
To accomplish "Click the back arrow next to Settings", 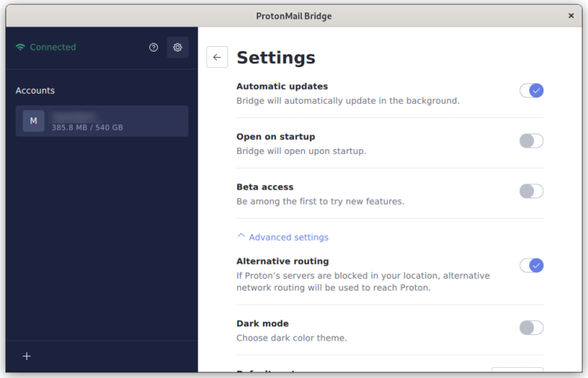I will coord(217,57).
